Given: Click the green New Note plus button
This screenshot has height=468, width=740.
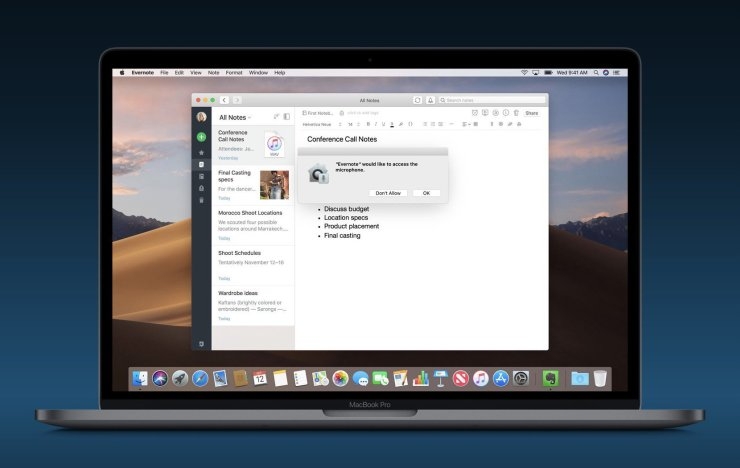Looking at the screenshot, I should (x=202, y=137).
